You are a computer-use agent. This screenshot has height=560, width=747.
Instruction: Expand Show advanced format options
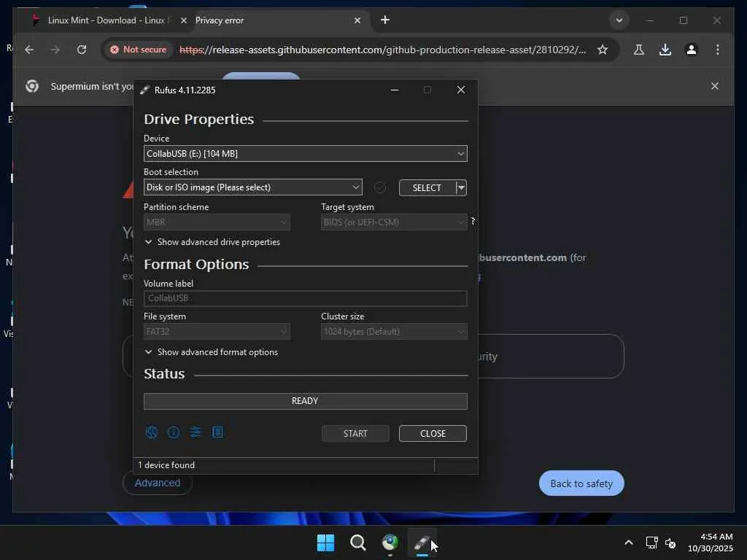tap(212, 352)
